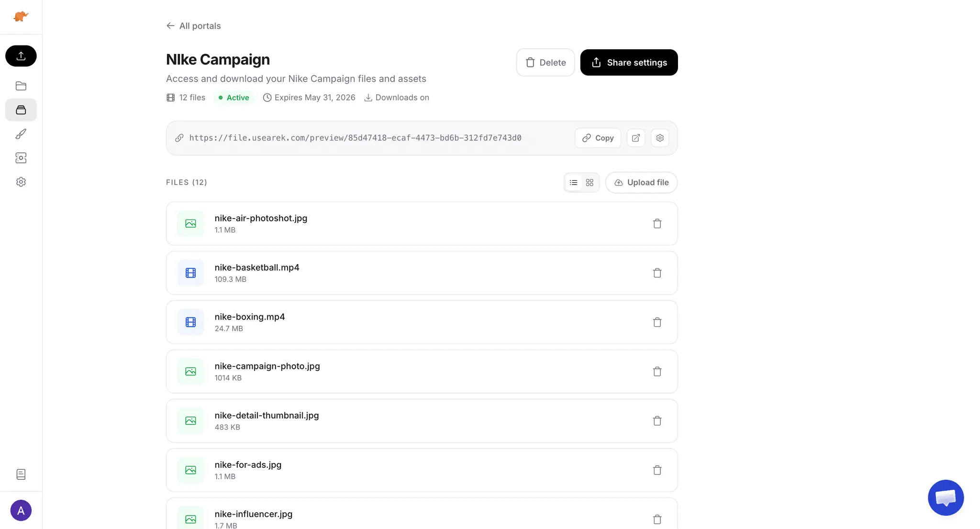Open portal link in new tab icon
Viewport: 980px width, 529px height.
coord(636,138)
